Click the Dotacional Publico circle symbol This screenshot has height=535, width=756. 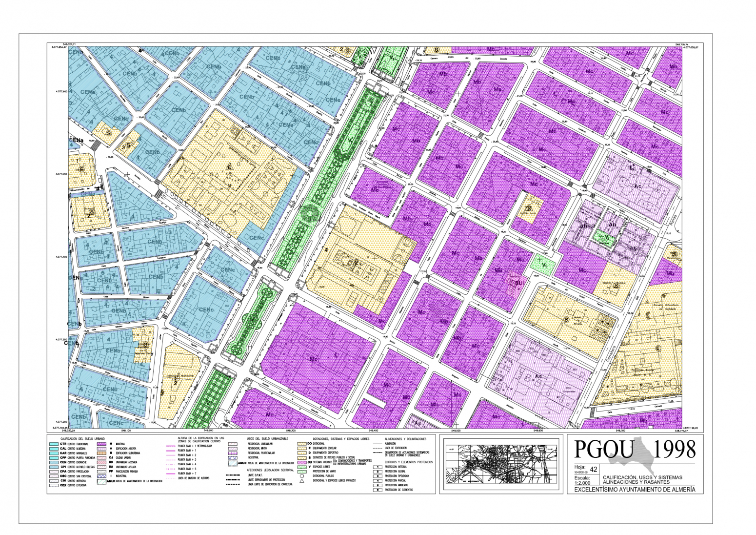(x=302, y=476)
